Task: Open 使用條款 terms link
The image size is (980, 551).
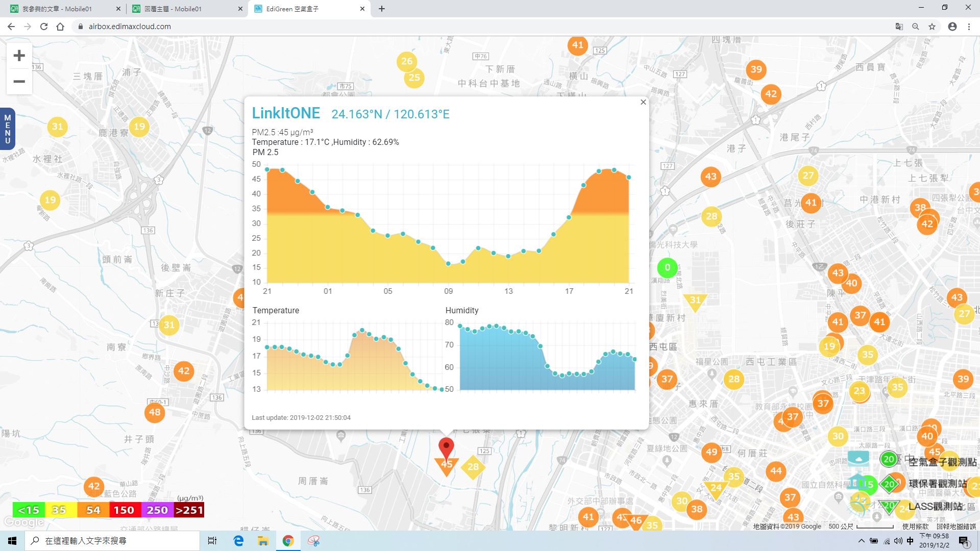Action: (915, 527)
